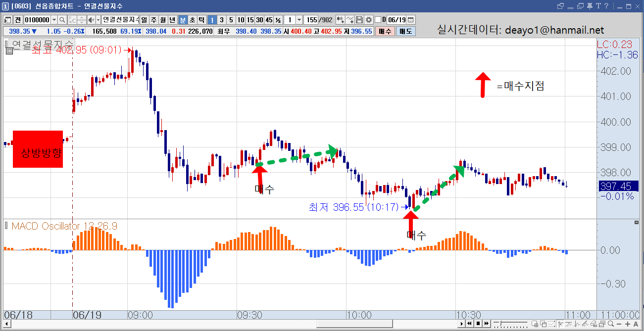The image size is (644, 331).
Task: Click the date input field showing 06/19
Action: point(396,20)
